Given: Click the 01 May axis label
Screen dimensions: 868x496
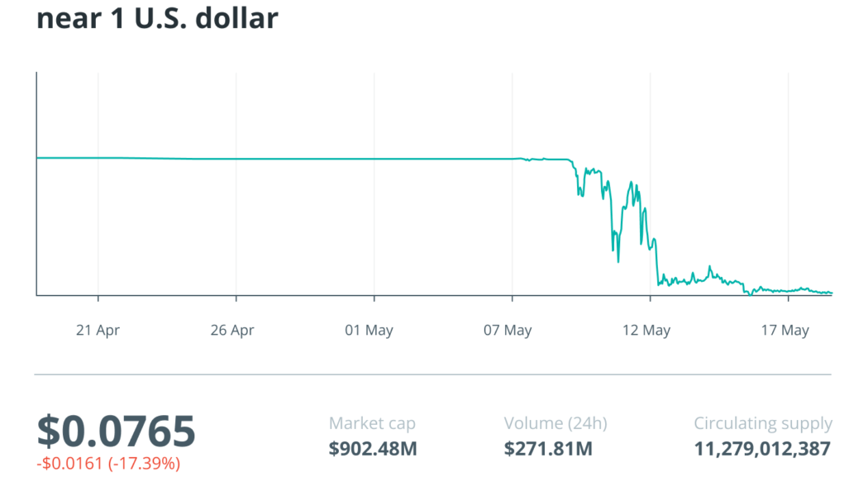Looking at the screenshot, I should click(x=370, y=331).
